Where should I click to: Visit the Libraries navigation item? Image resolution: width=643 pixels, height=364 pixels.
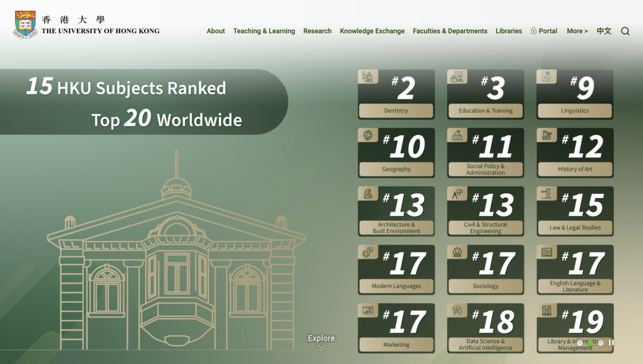coord(508,31)
